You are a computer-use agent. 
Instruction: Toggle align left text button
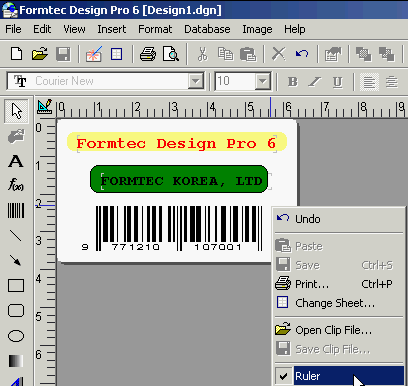tap(369, 82)
